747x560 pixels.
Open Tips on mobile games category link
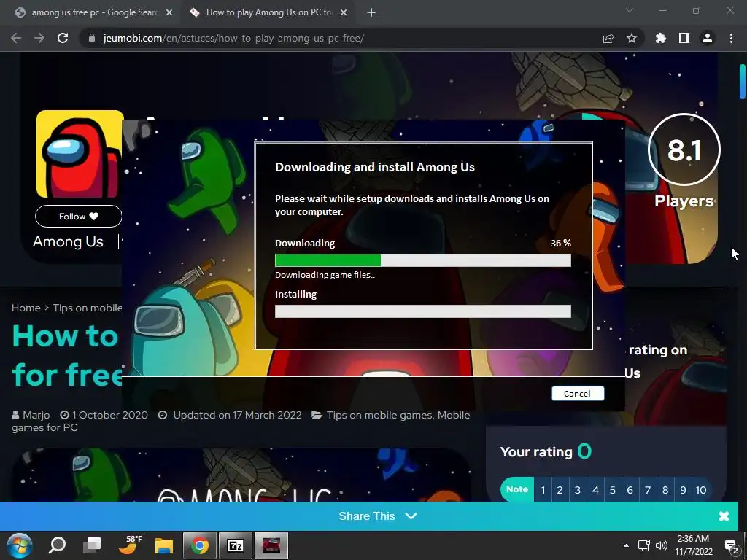click(x=379, y=415)
